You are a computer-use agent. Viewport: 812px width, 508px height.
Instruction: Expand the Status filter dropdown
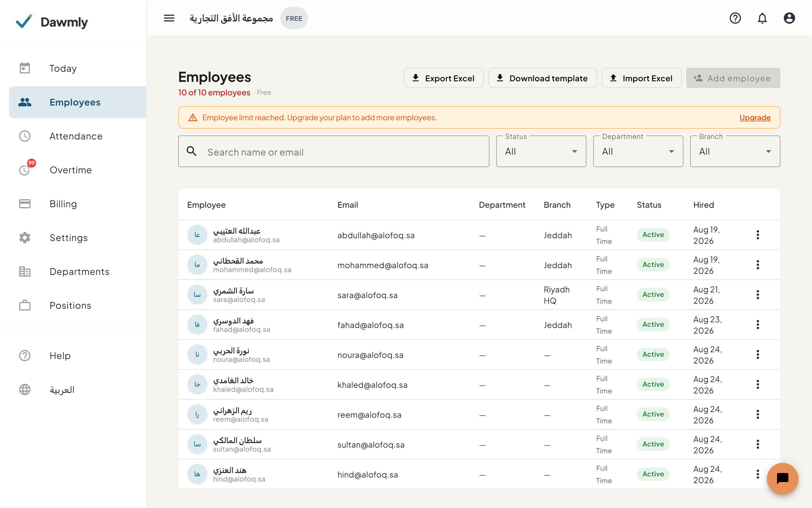point(541,151)
